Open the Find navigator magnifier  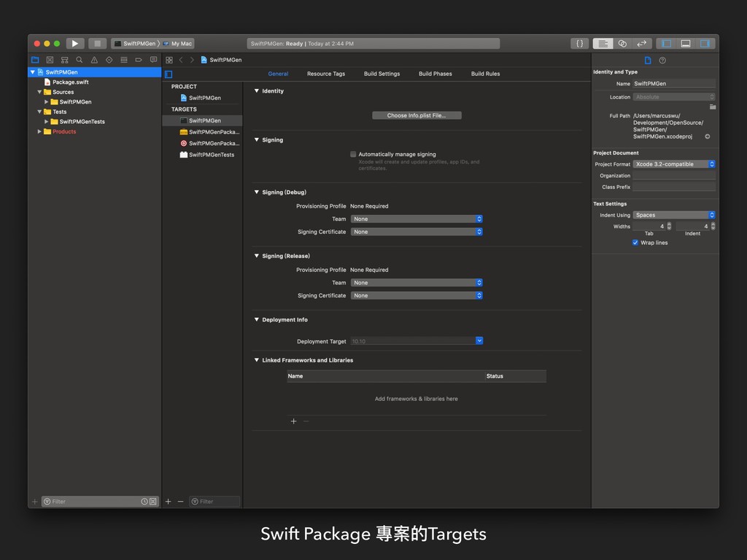[x=79, y=60]
